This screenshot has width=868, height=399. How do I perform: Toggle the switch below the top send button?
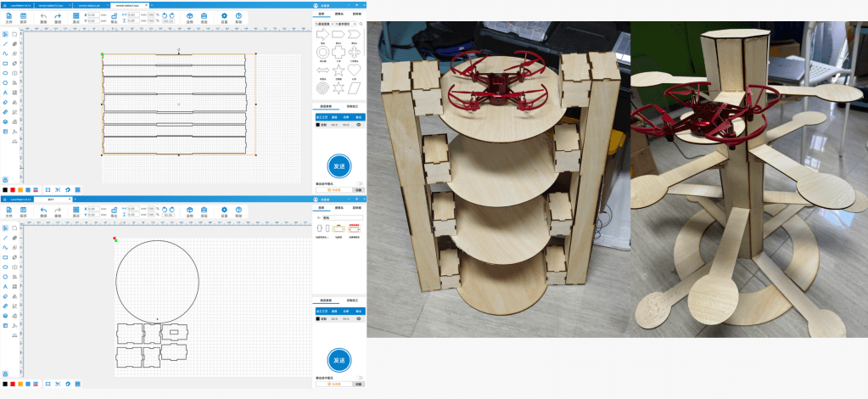point(359,183)
